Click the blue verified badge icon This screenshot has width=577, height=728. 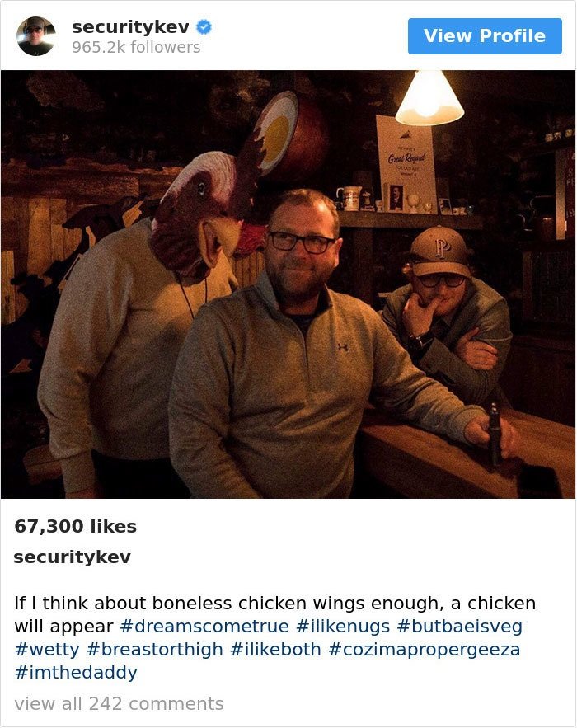[204, 27]
